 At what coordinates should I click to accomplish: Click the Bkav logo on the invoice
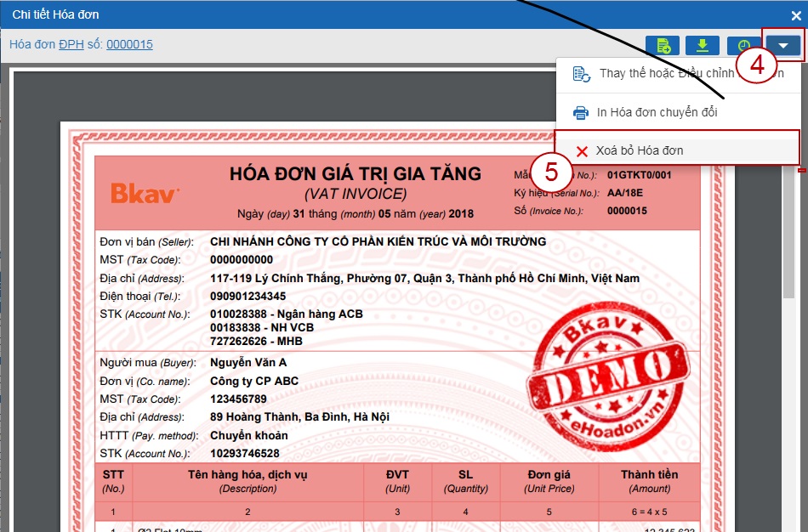(145, 193)
